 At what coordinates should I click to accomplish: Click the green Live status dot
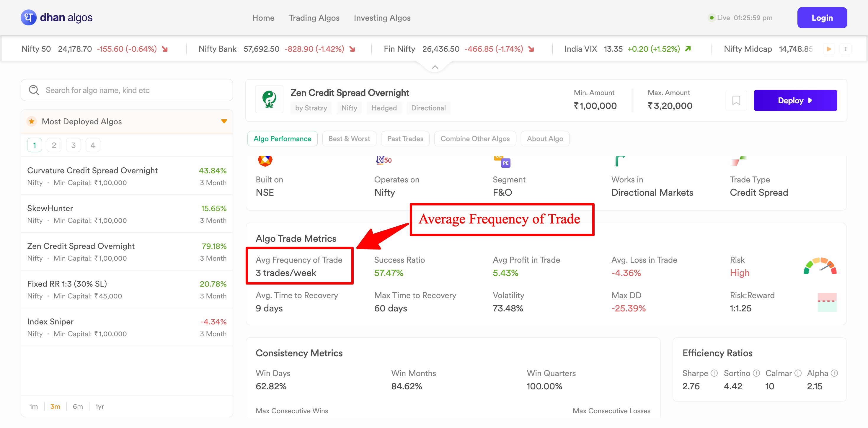712,17
